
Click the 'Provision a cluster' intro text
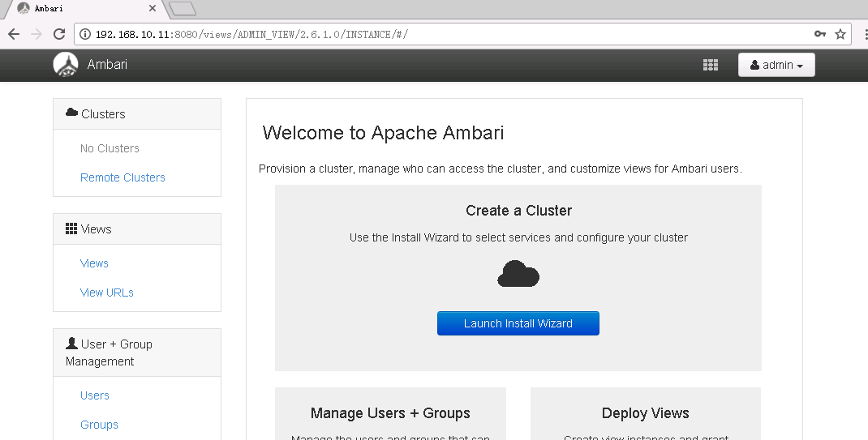pyautogui.click(x=500, y=169)
